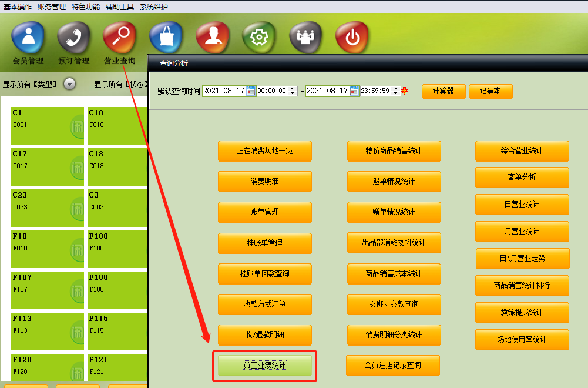This screenshot has width=588, height=388.
Task: Click the 计算器 button
Action: coord(443,91)
